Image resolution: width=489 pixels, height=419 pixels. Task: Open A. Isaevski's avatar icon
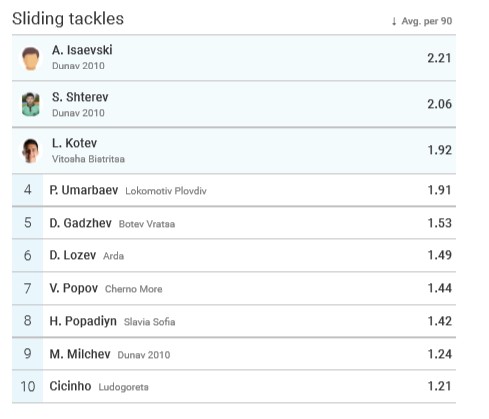point(31,59)
